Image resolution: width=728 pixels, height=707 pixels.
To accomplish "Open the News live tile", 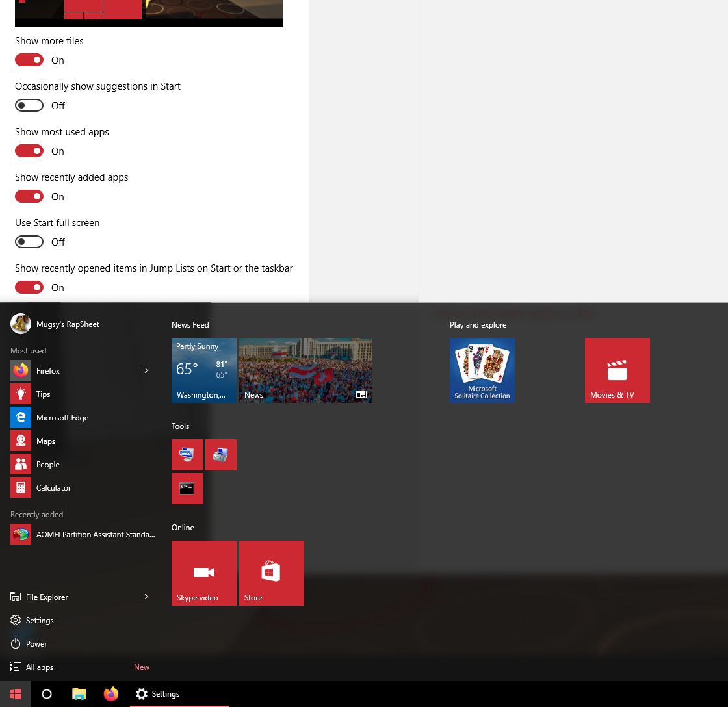I will [305, 370].
